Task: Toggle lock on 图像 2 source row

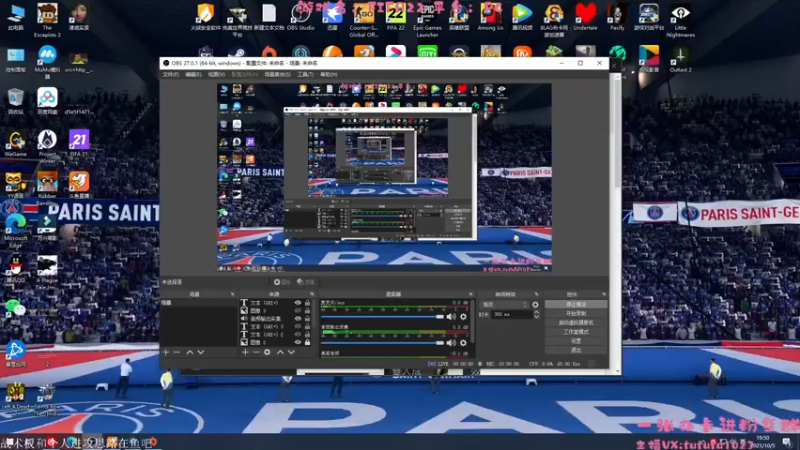Action: point(307,342)
